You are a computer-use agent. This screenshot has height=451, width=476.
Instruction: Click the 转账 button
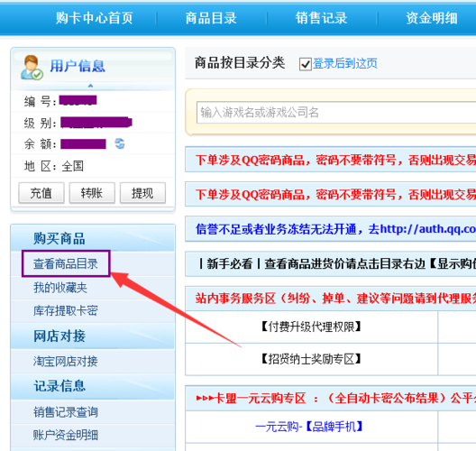tap(92, 193)
